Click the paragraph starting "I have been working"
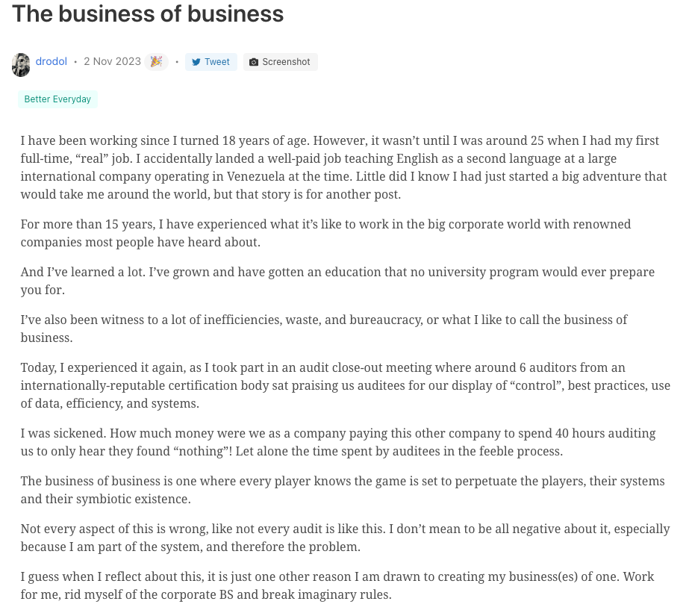The image size is (689, 616). tap(343, 167)
